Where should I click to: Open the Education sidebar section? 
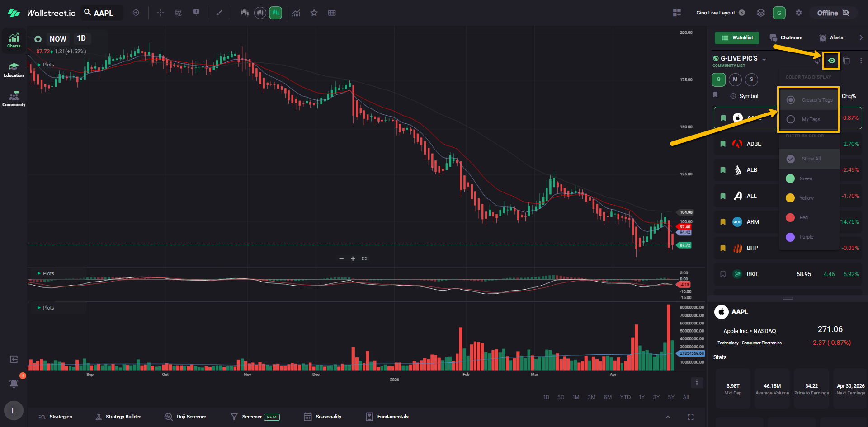coord(14,70)
